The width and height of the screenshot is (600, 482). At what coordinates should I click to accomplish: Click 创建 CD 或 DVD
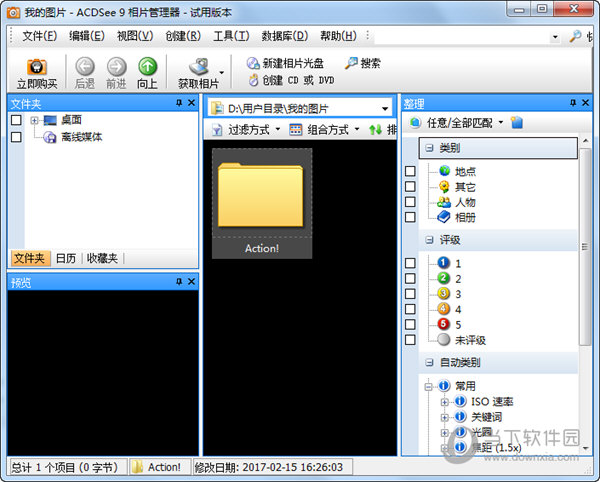291,80
